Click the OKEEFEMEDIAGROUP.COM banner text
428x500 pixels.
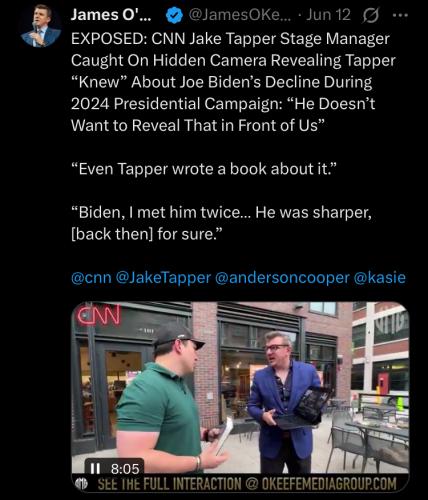329,484
